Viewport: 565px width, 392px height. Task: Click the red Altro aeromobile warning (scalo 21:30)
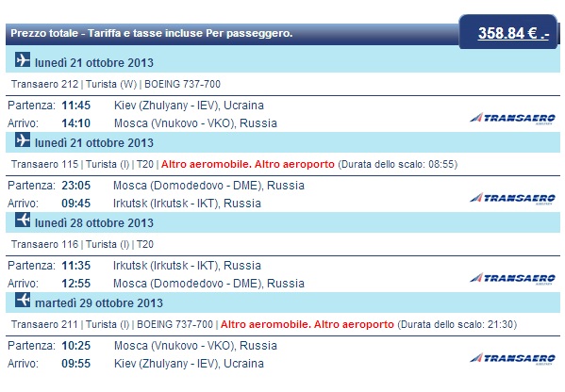(x=307, y=324)
